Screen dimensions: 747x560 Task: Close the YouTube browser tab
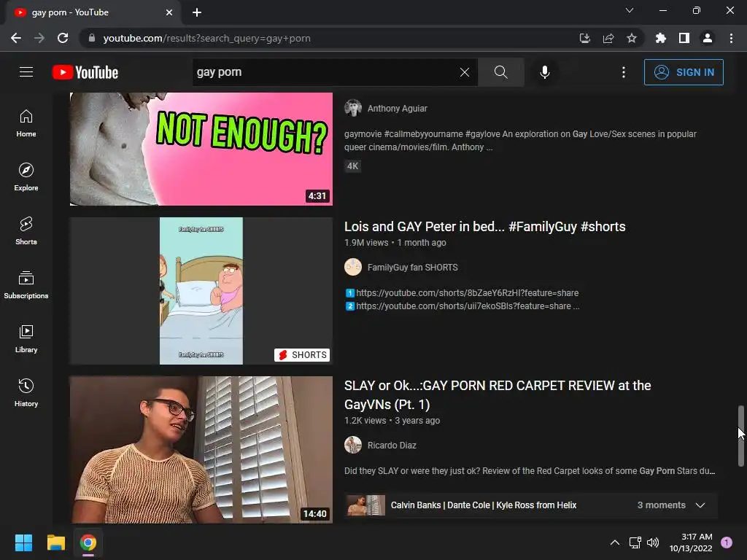[x=169, y=12]
